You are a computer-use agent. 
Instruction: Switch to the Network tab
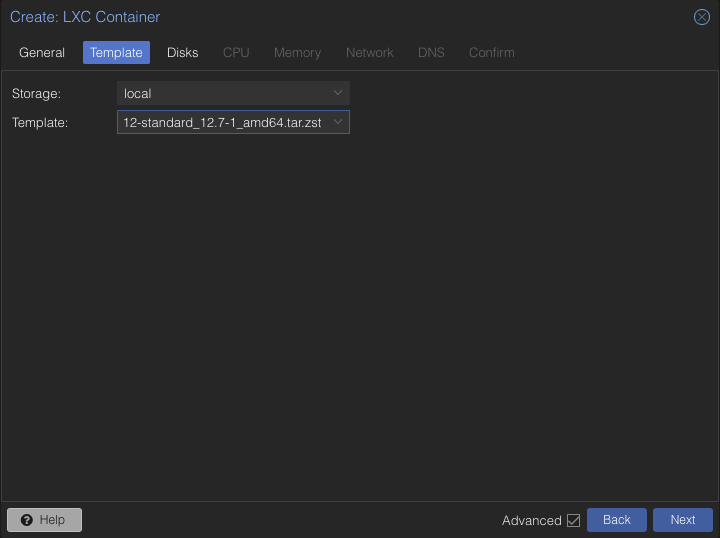point(370,52)
